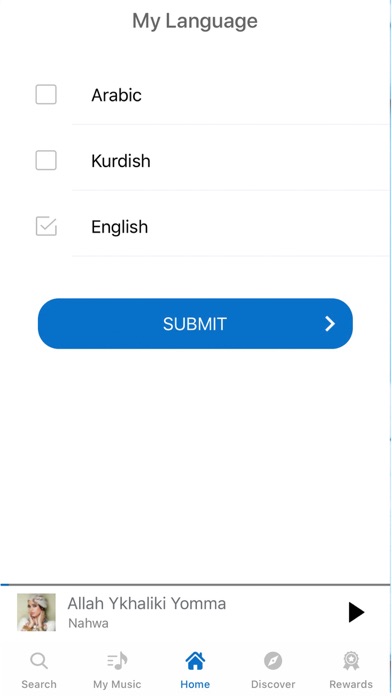Select the Arabic language label
The height and width of the screenshot is (696, 392).
116,95
